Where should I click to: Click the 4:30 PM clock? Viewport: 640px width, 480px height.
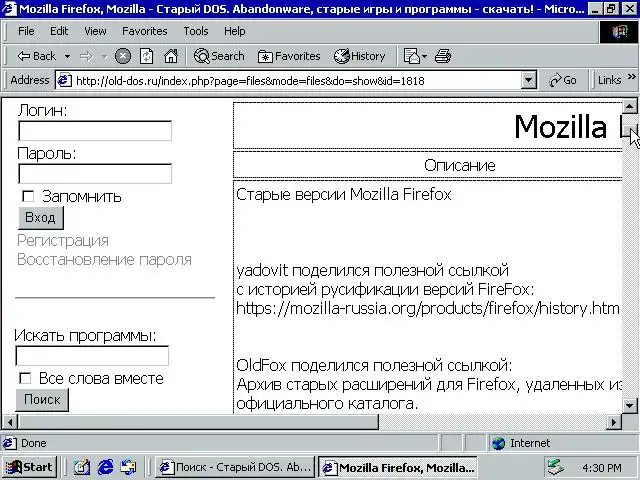coord(602,468)
